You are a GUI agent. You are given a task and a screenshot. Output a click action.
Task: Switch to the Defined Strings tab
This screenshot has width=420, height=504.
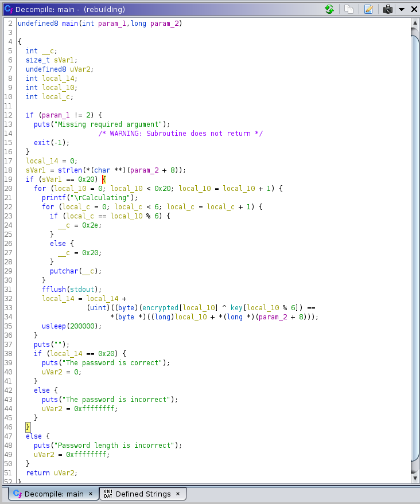tap(143, 494)
